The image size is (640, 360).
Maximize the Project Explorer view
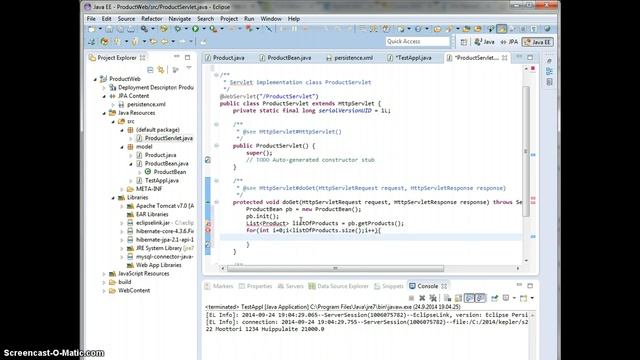187,57
